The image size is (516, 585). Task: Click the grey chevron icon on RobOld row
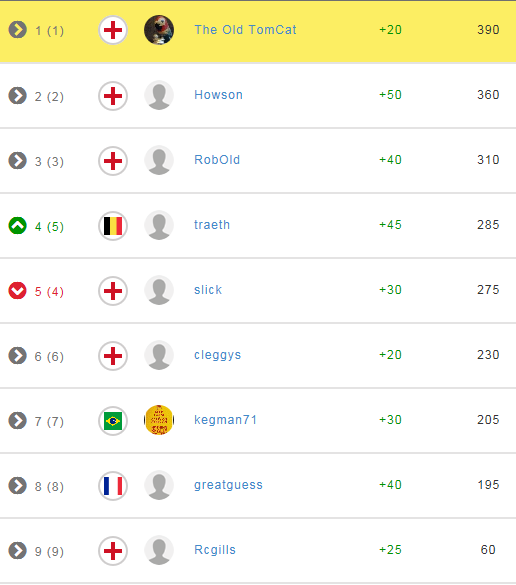coord(18,160)
